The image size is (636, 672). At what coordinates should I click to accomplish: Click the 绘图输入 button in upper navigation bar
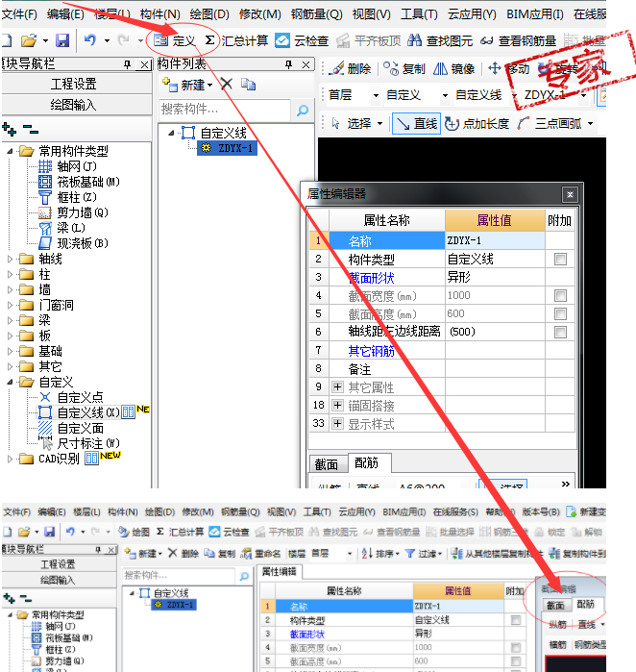(76, 105)
